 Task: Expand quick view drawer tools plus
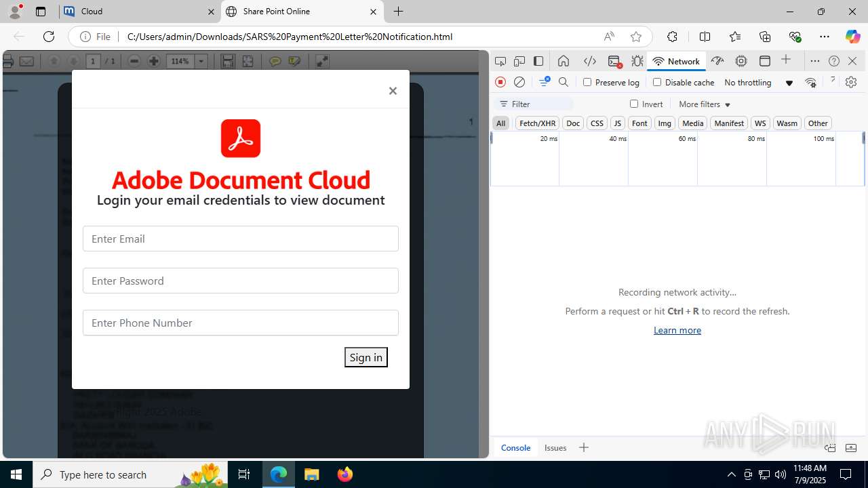click(584, 447)
